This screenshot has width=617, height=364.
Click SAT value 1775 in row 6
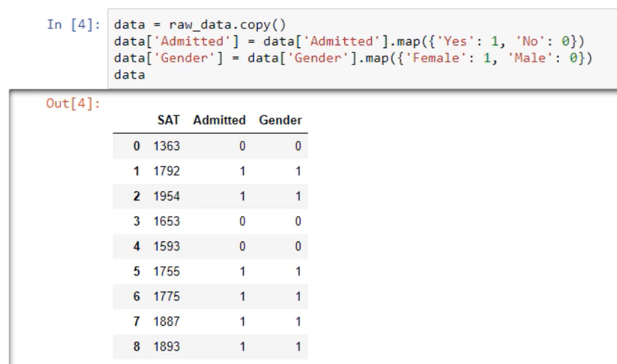click(x=166, y=297)
